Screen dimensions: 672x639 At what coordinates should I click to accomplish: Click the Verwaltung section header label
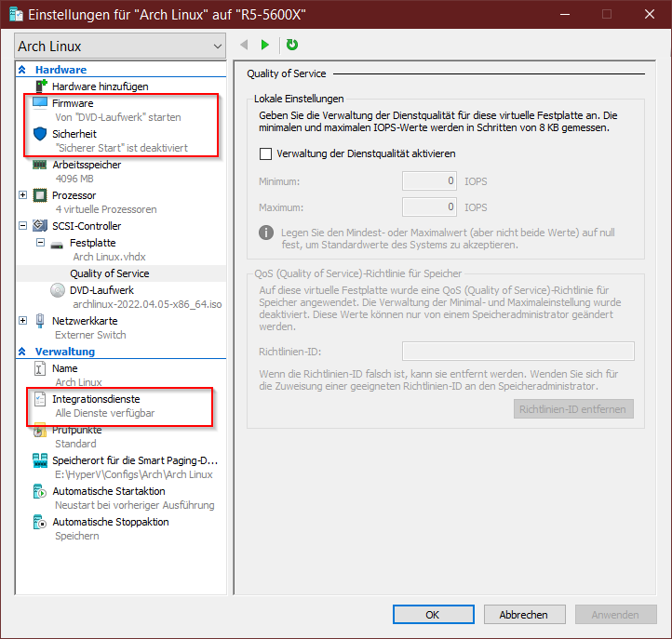coord(65,352)
